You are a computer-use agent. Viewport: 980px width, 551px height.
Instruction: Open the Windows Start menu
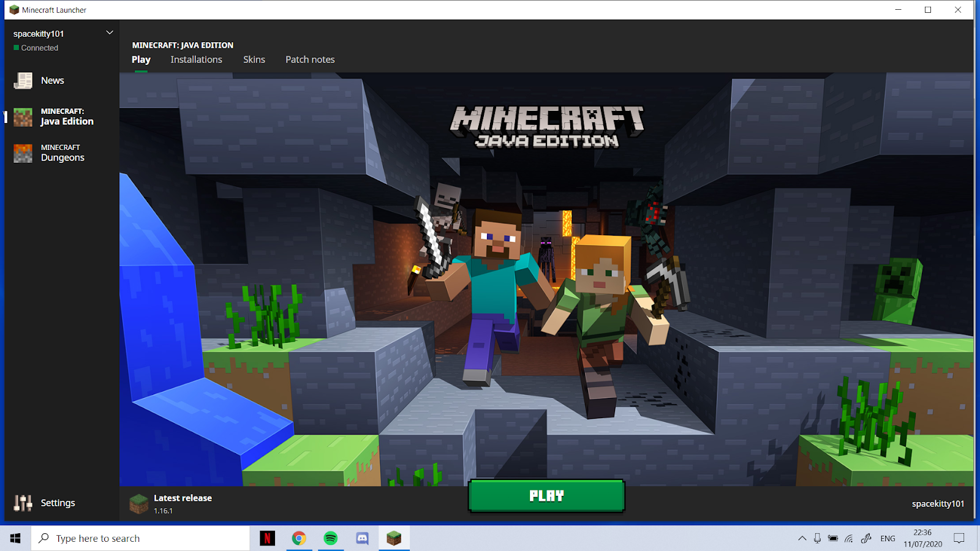click(x=15, y=538)
